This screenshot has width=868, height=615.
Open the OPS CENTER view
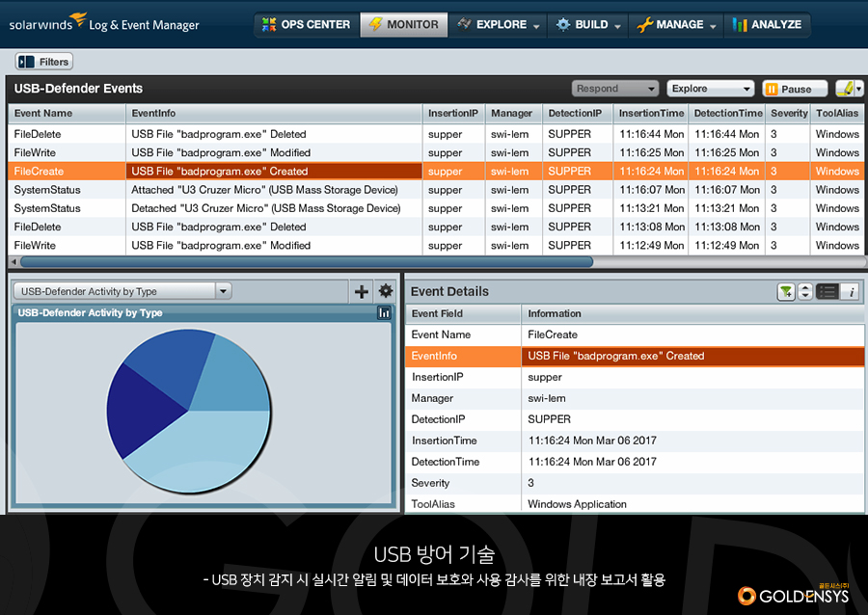click(x=307, y=25)
